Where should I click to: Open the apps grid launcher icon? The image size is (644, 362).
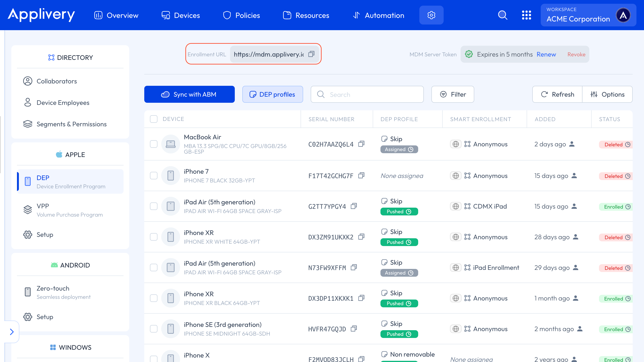[526, 15]
